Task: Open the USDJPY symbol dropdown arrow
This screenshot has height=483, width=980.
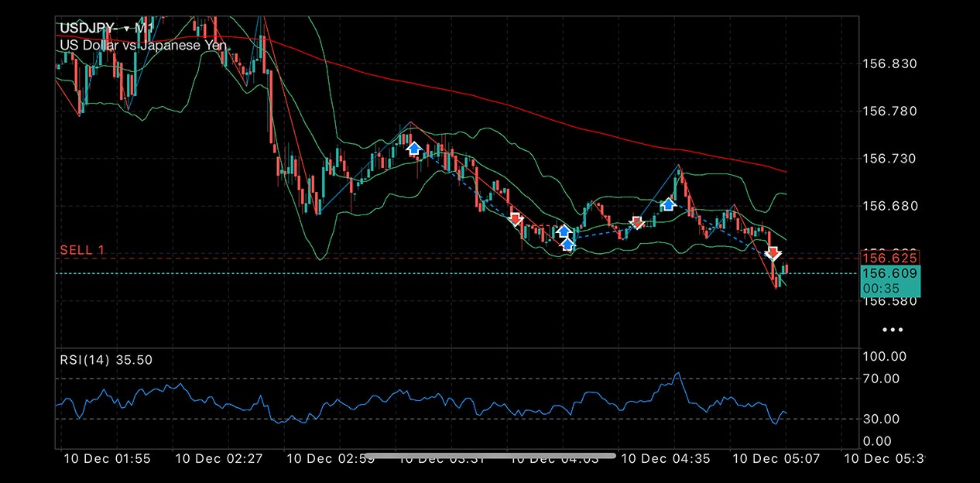Action: (x=126, y=29)
